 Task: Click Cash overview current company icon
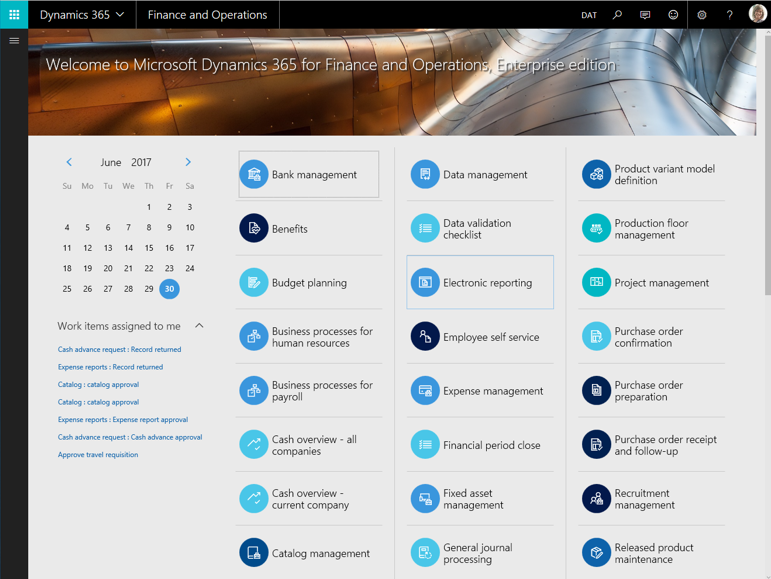click(254, 498)
